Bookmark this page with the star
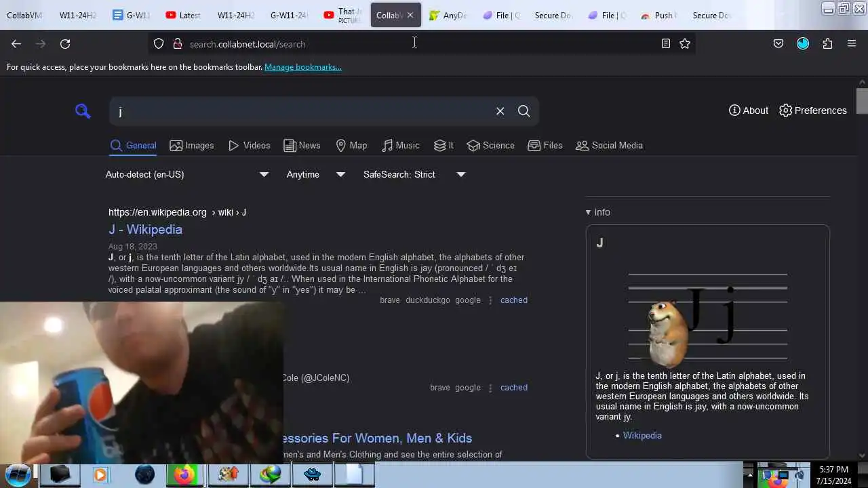This screenshot has width=868, height=488. pos(685,43)
